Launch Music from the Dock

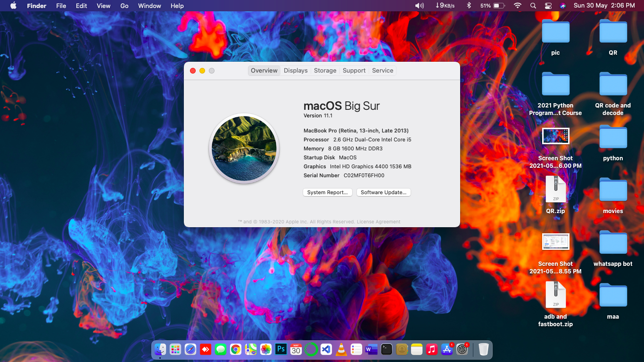431,349
